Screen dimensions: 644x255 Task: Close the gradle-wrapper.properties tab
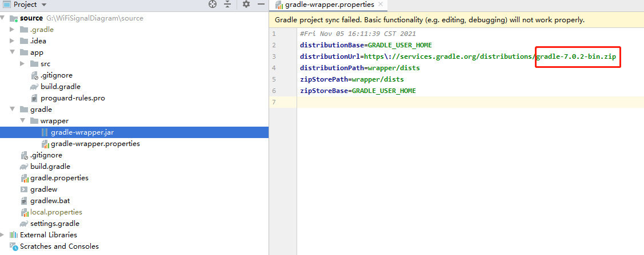[381, 5]
